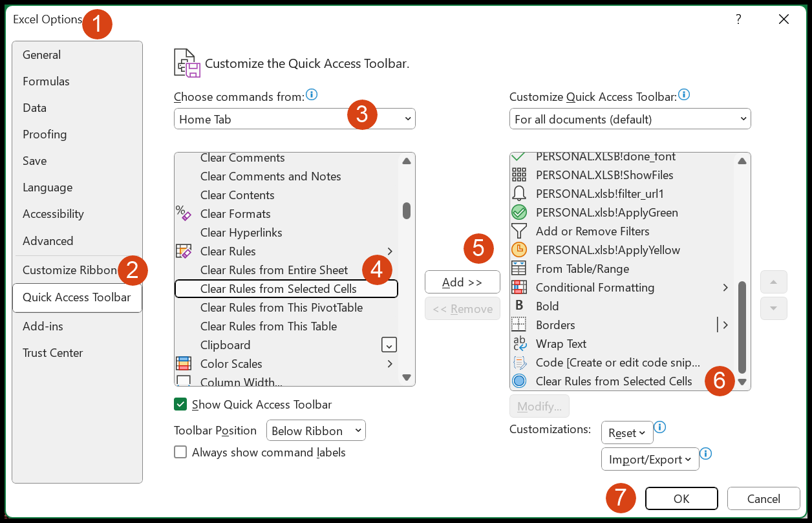The width and height of the screenshot is (812, 523).
Task: Click the info icon next to Choose commands from
Action: click(312, 95)
